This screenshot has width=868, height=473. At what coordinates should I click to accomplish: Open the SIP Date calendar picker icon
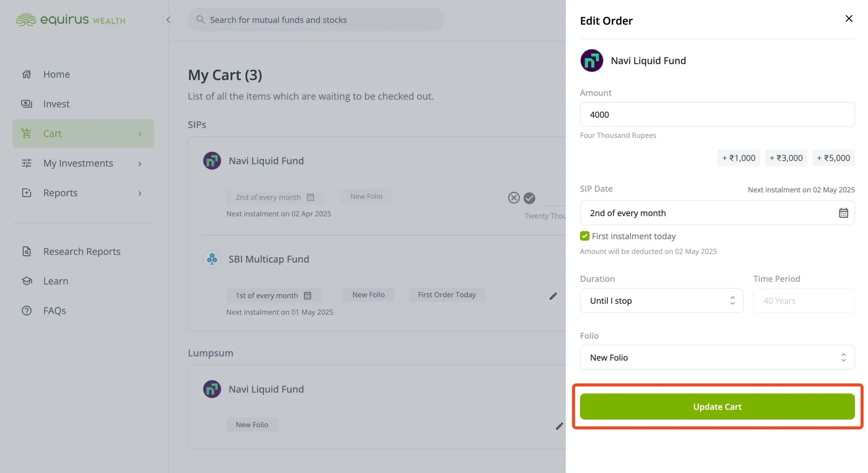pyautogui.click(x=843, y=213)
